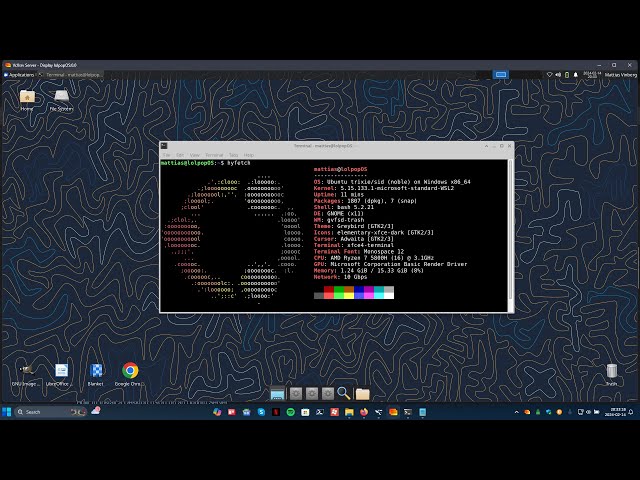Image resolution: width=640 pixels, height=480 pixels.
Task: Open the Applications menu in Xfce panel
Action: [x=19, y=75]
